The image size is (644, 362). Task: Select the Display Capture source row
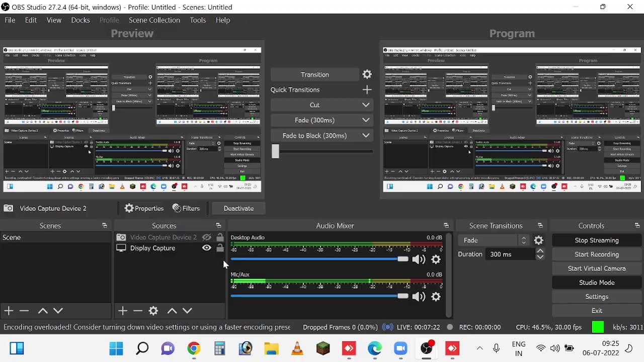(x=170, y=248)
